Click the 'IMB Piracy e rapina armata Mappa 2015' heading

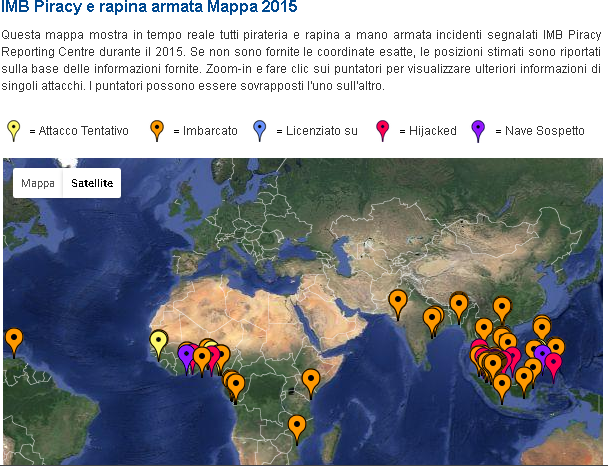tap(149, 7)
